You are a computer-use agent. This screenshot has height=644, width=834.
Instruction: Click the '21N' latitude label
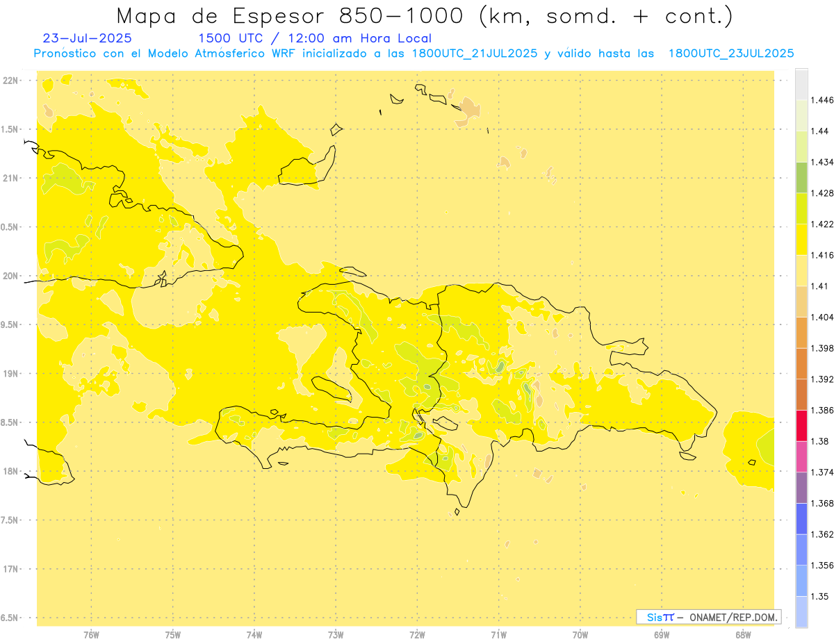(x=10, y=178)
